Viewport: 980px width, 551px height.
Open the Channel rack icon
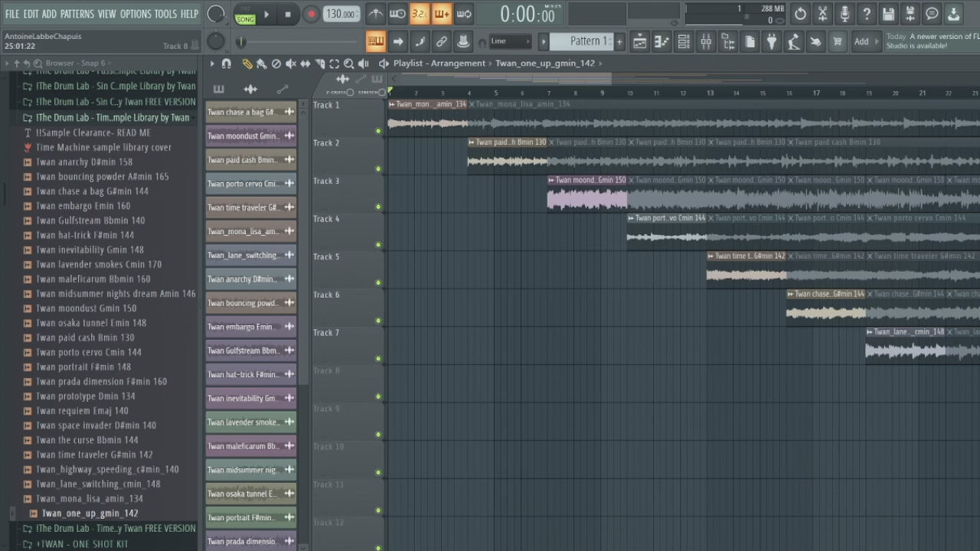684,41
